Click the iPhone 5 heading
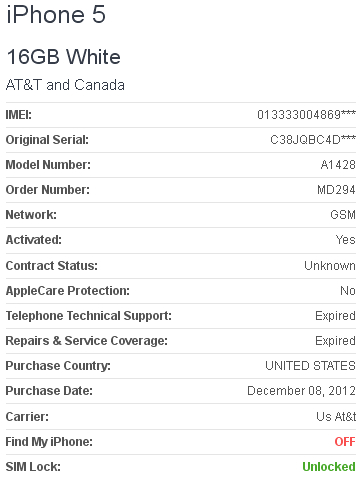 pos(56,14)
